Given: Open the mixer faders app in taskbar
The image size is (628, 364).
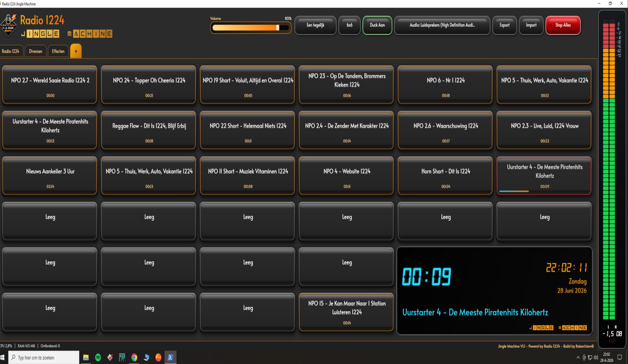Looking at the screenshot, I should (x=122, y=358).
